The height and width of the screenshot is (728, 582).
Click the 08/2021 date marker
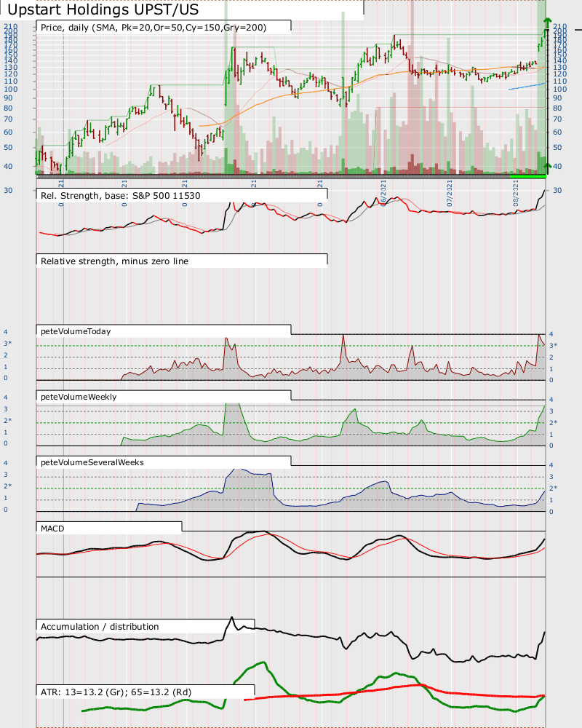pyautogui.click(x=516, y=194)
